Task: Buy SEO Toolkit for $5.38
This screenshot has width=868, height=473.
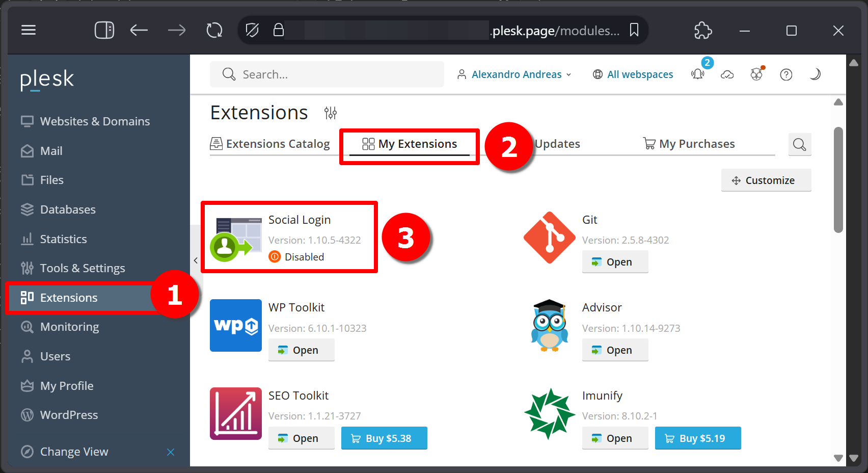Action: pos(384,438)
